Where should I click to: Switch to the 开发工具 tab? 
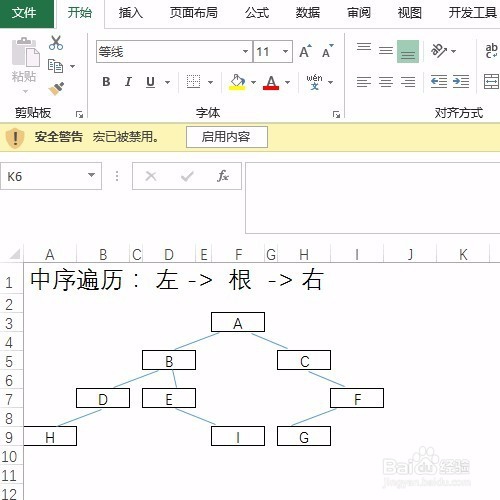[472, 13]
